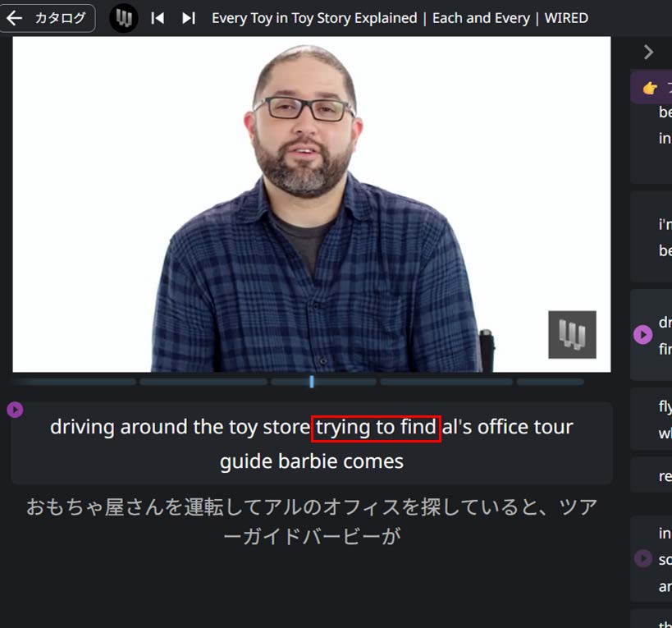This screenshot has height=628, width=672.
Task: Click the WIRED channel logo icon
Action: [124, 18]
